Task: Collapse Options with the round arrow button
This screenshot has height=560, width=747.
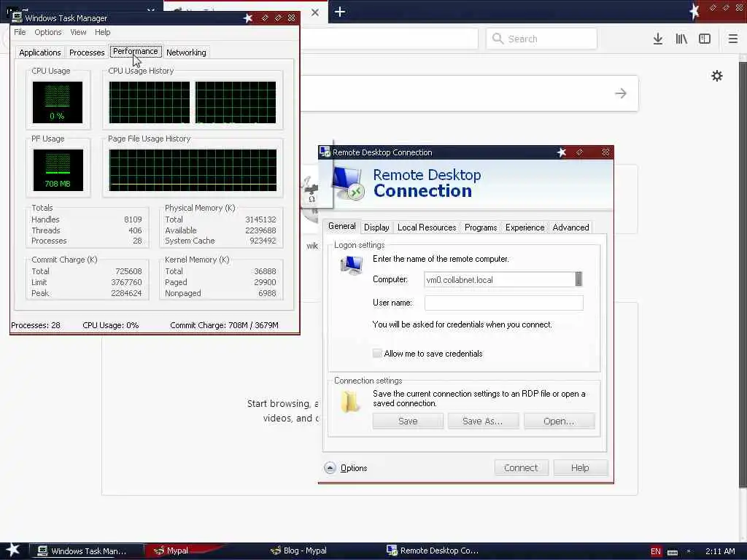Action: point(330,467)
